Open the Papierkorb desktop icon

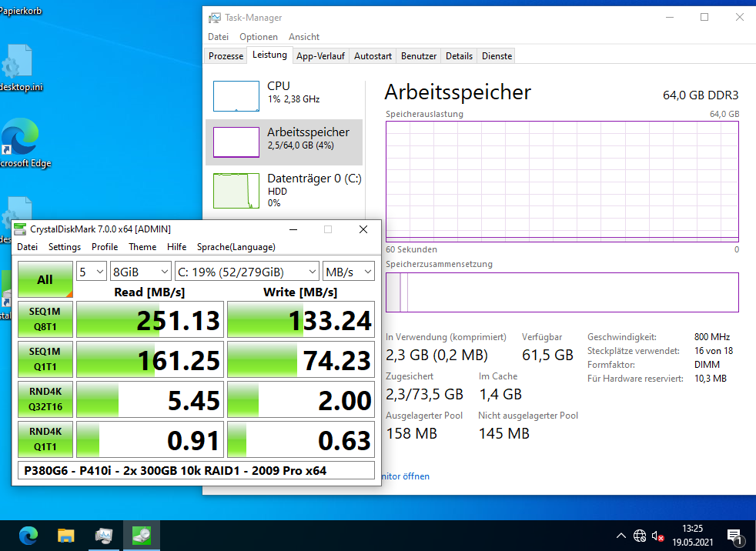pos(20,11)
